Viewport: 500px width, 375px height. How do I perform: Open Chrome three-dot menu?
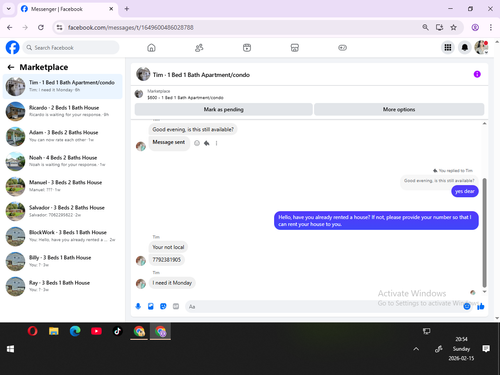coord(491,27)
